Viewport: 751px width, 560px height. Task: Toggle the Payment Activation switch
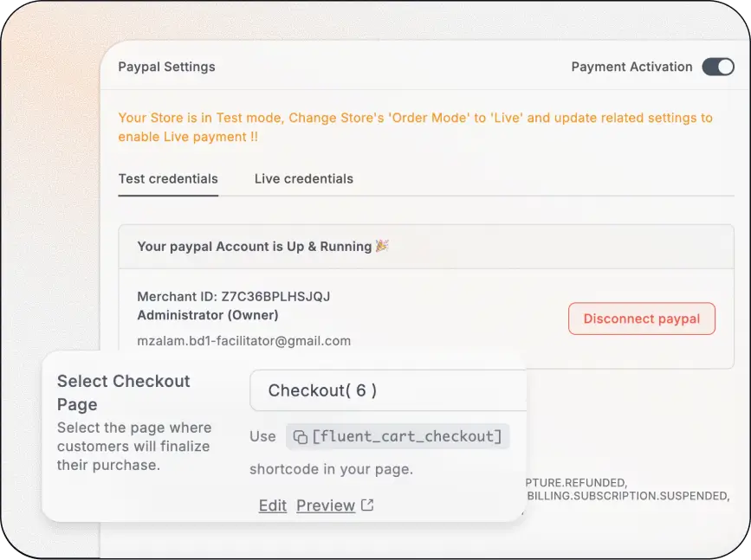click(x=718, y=67)
